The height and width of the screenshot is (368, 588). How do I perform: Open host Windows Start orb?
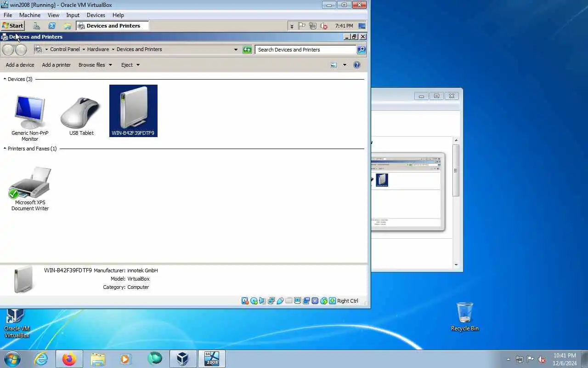[12, 359]
